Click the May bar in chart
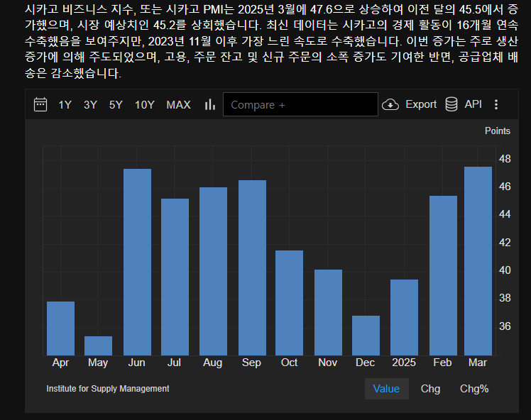 point(98,346)
